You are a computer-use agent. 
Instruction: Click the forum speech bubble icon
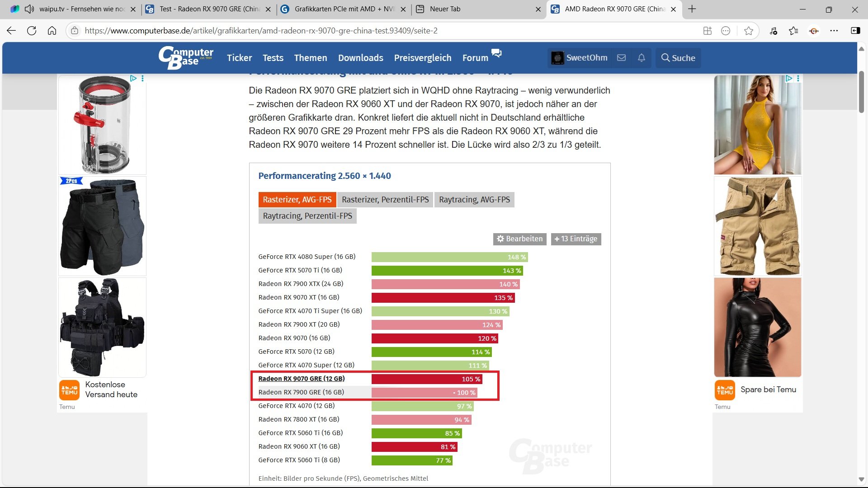[x=496, y=54]
